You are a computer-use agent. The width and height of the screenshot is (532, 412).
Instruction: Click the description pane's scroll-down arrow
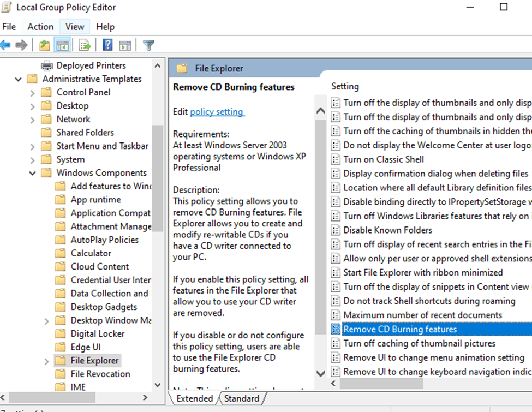tap(321, 374)
